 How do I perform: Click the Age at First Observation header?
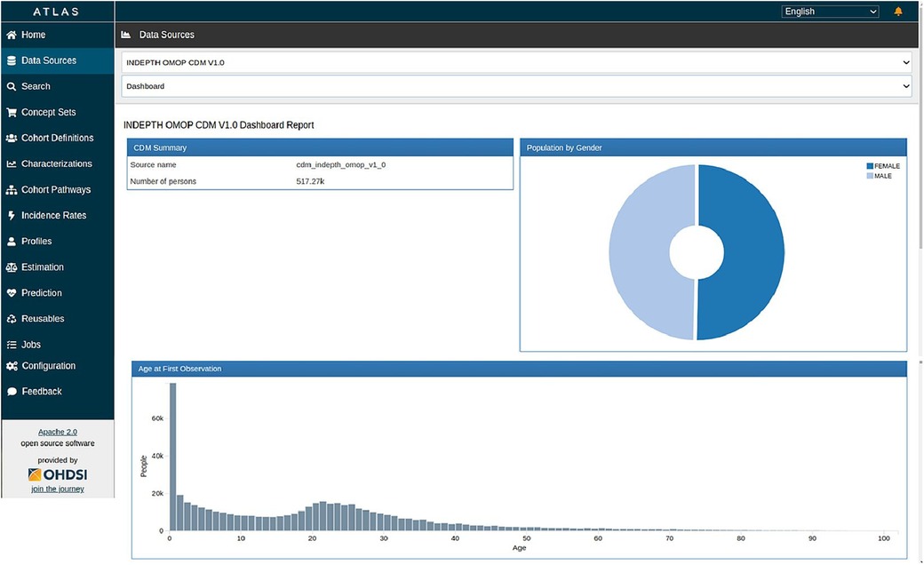[x=519, y=369]
